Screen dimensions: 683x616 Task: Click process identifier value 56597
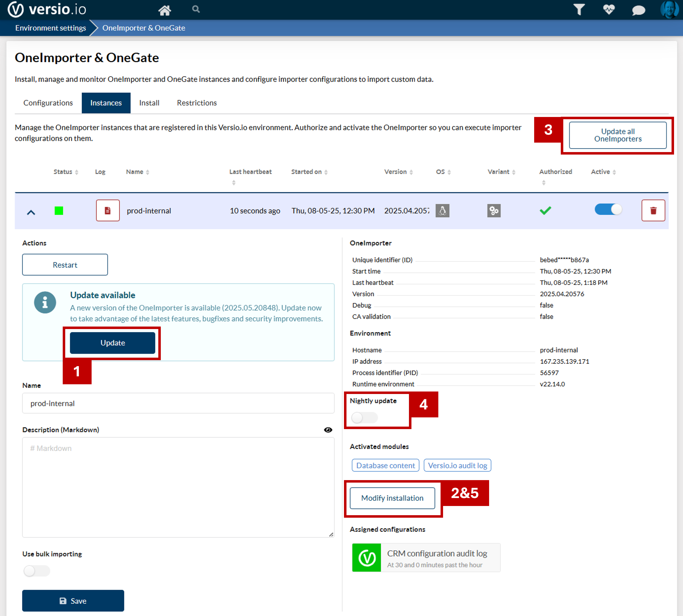pyautogui.click(x=549, y=373)
